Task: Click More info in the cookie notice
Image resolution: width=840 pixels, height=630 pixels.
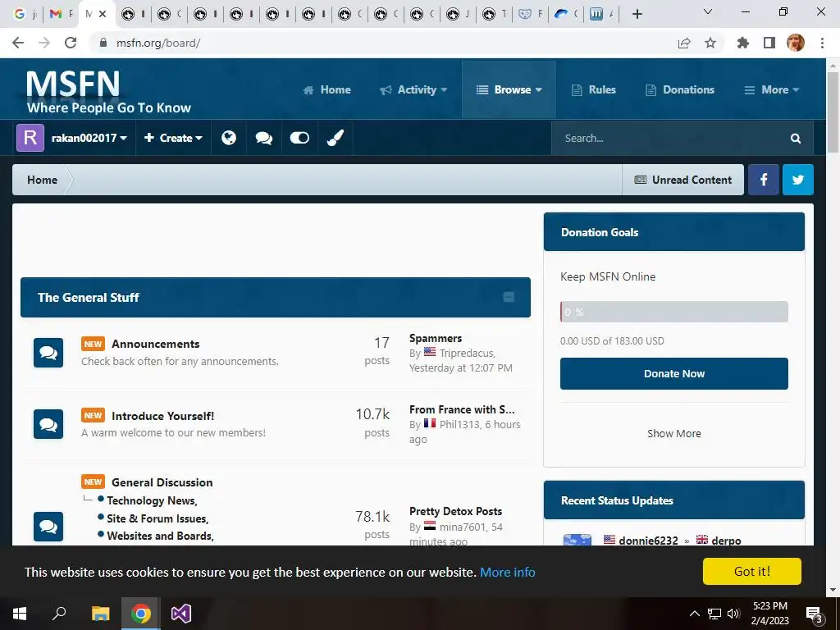Action: (x=507, y=572)
